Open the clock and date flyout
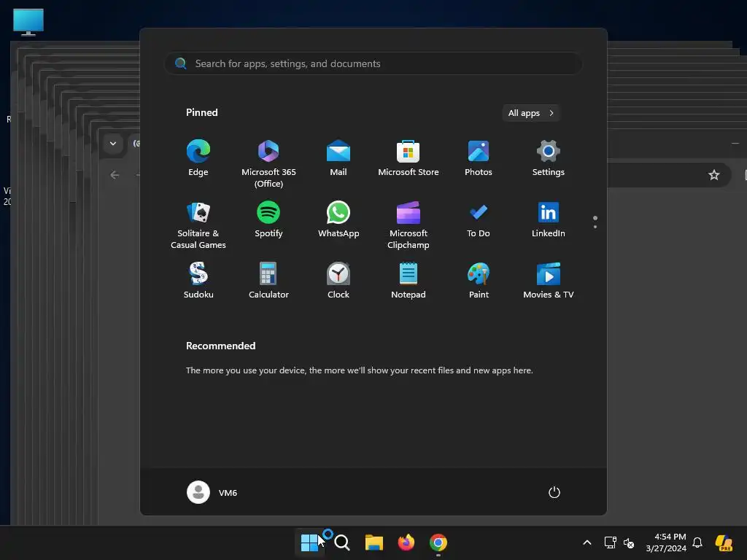747x560 pixels. tap(666, 542)
